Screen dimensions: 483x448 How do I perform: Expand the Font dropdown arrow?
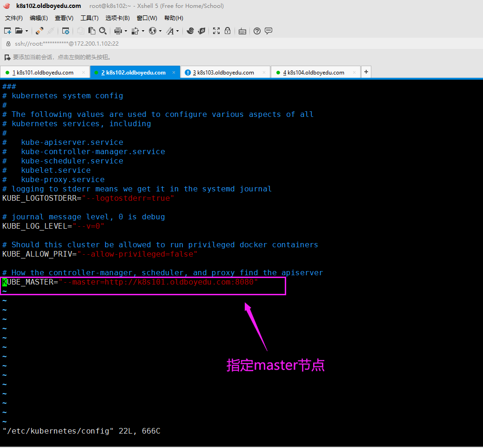click(x=178, y=31)
